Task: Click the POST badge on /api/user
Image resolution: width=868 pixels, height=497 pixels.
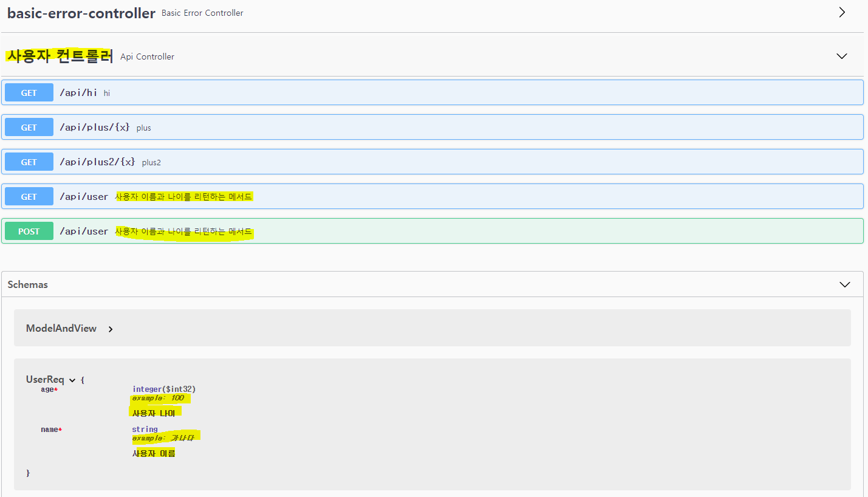Action: pos(29,231)
